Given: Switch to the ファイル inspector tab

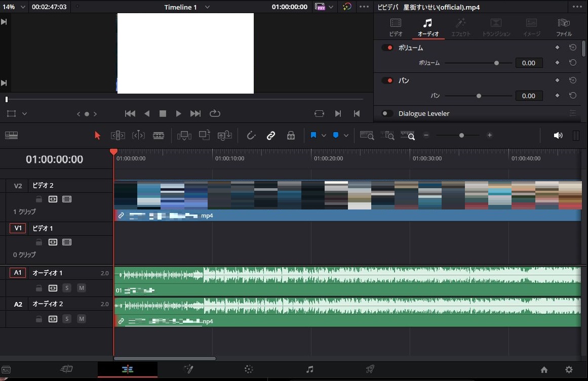Looking at the screenshot, I should [x=564, y=27].
